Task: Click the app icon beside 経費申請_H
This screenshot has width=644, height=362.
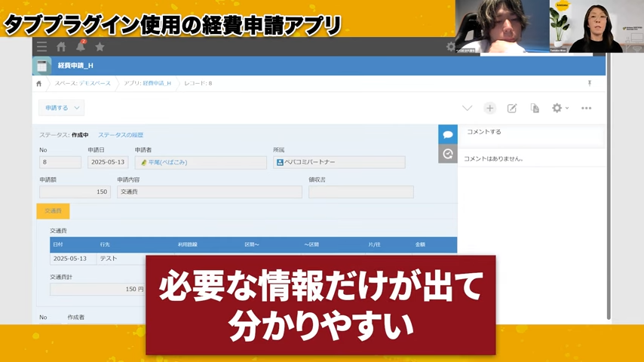Action: (x=42, y=66)
